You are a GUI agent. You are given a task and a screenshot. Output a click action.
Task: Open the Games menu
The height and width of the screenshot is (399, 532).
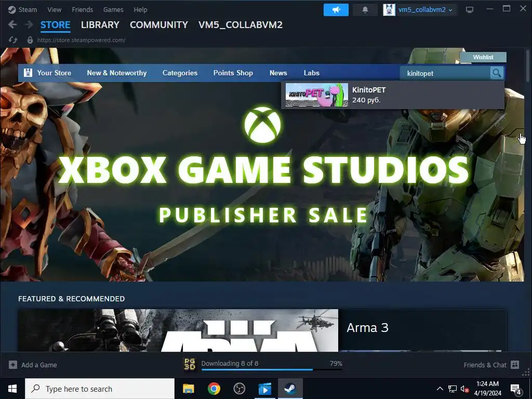pyautogui.click(x=113, y=9)
